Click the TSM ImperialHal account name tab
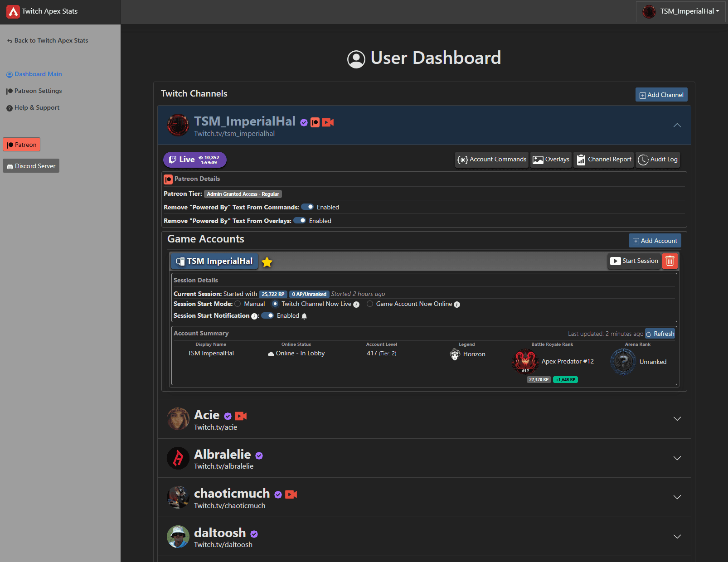The image size is (728, 562). (x=214, y=262)
